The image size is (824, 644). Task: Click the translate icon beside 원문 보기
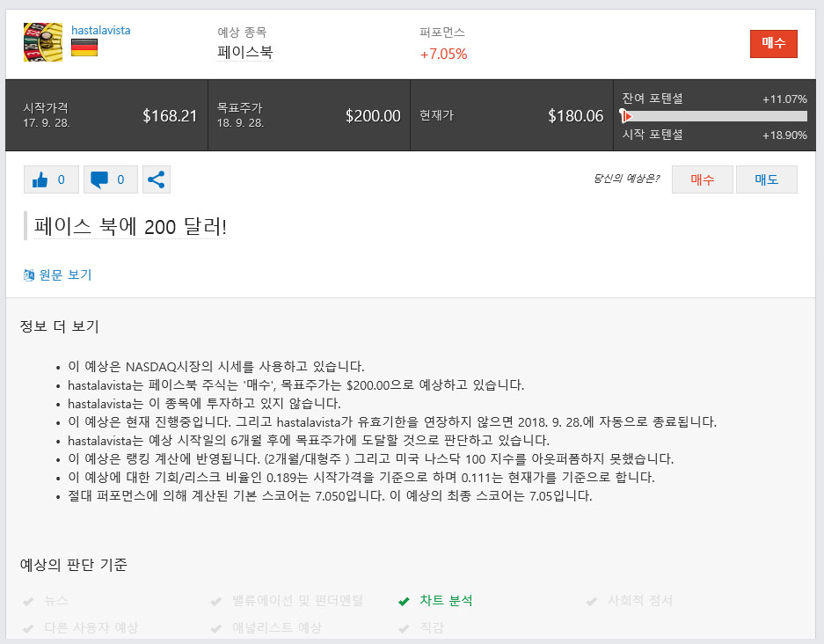click(x=29, y=275)
